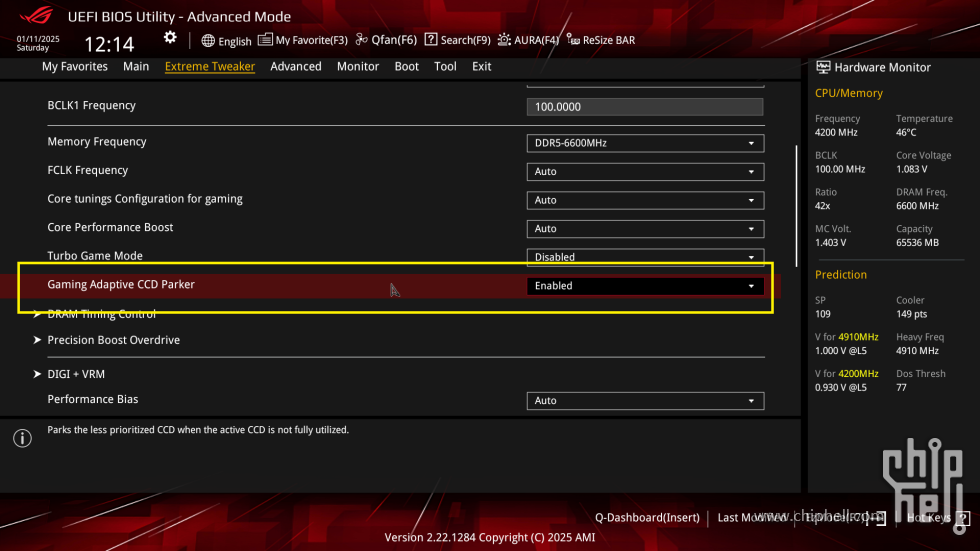Open the Performance Bias dropdown
The image size is (980, 551).
645,400
